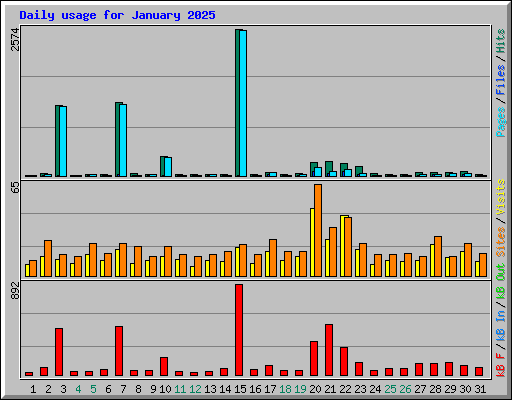
Task: Click the green hits bar for day 21
Action: (x=329, y=167)
